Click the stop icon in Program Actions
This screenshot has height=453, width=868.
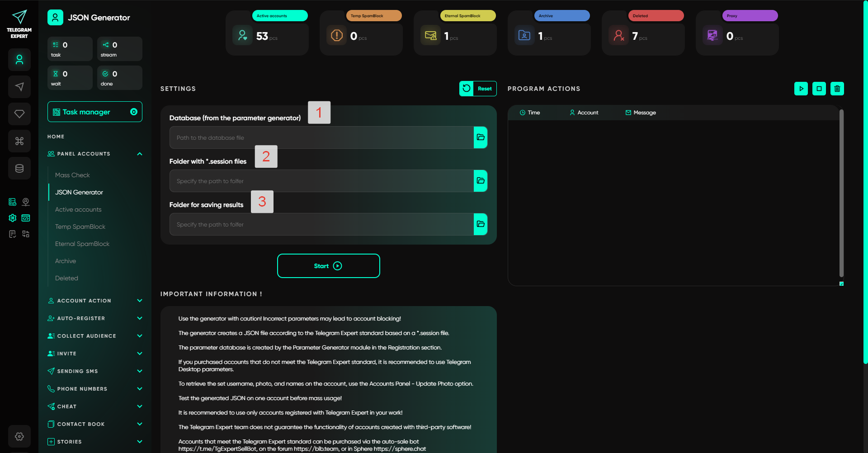[x=819, y=89]
